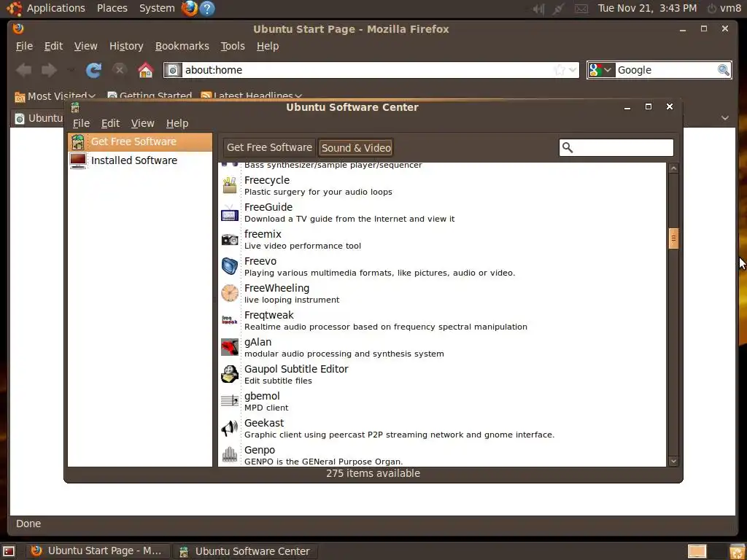Viewport: 747px width, 560px height.
Task: Click Firefox forward arrow button
Action: 49,71
